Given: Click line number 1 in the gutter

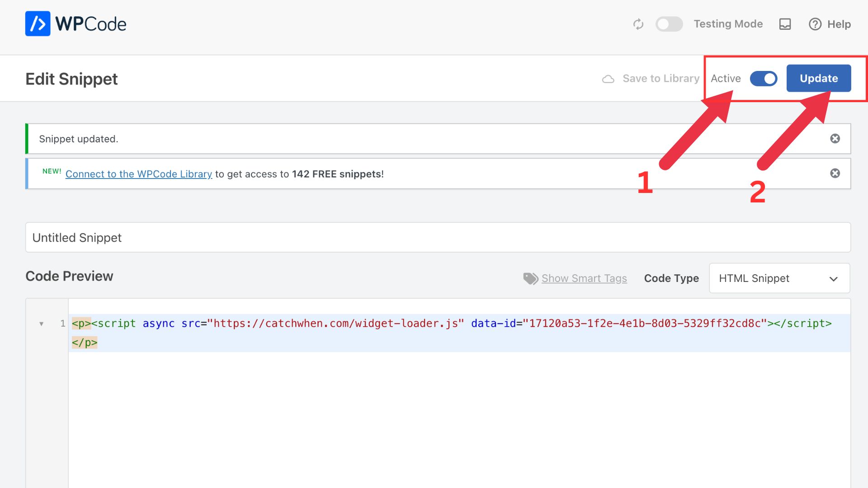Looking at the screenshot, I should tap(63, 324).
